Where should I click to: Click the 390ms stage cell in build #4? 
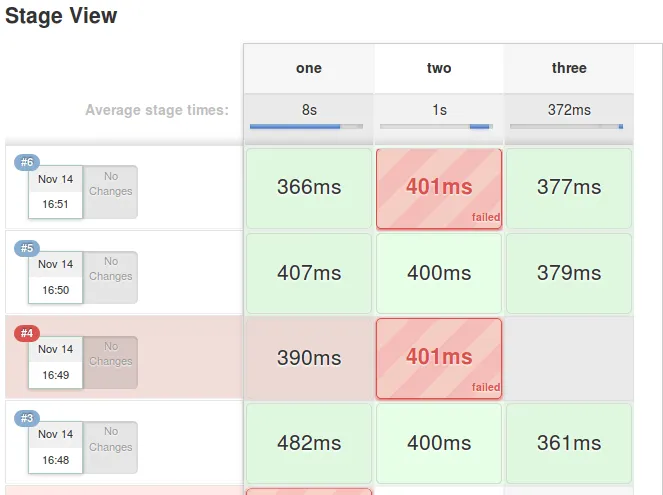tap(309, 358)
